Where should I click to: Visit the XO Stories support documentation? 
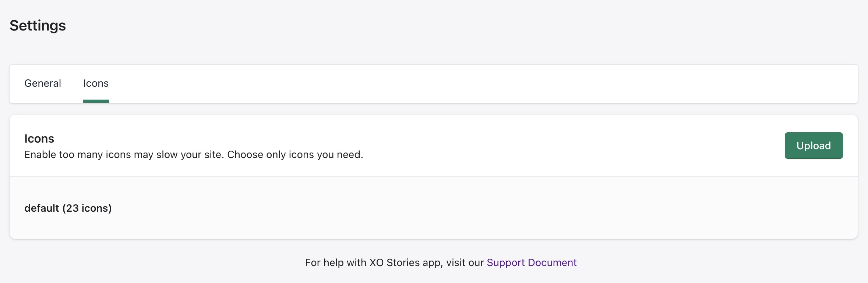click(x=531, y=262)
